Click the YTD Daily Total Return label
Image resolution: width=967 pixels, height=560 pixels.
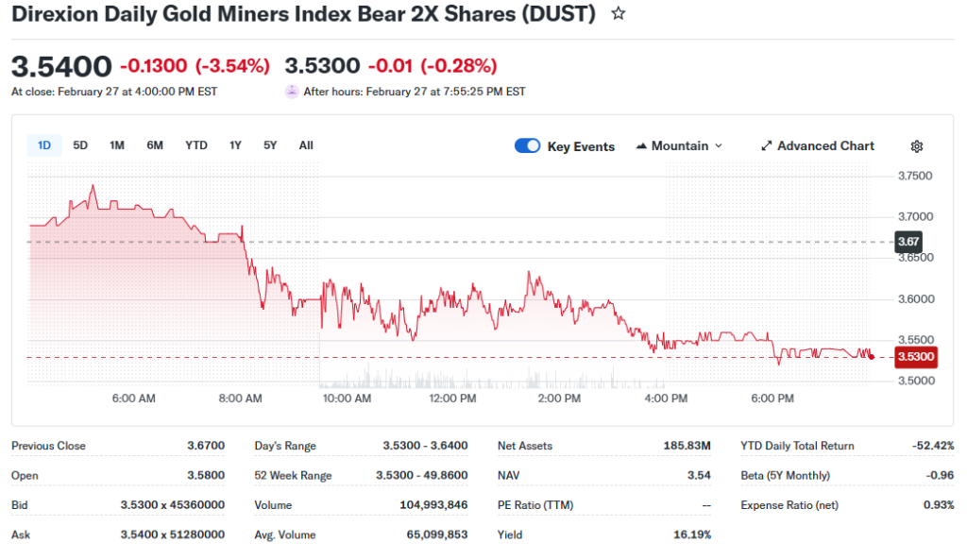tap(797, 446)
